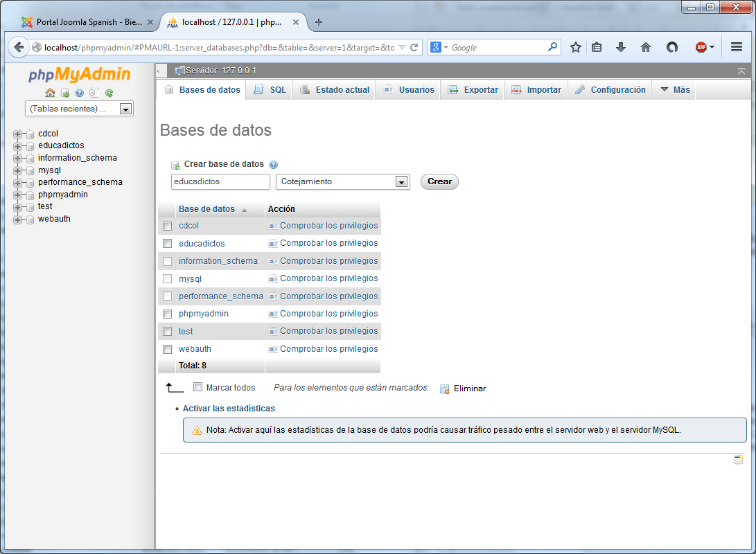The width and height of the screenshot is (756, 554).
Task: Check the performance_schema database checkbox
Action: click(167, 296)
